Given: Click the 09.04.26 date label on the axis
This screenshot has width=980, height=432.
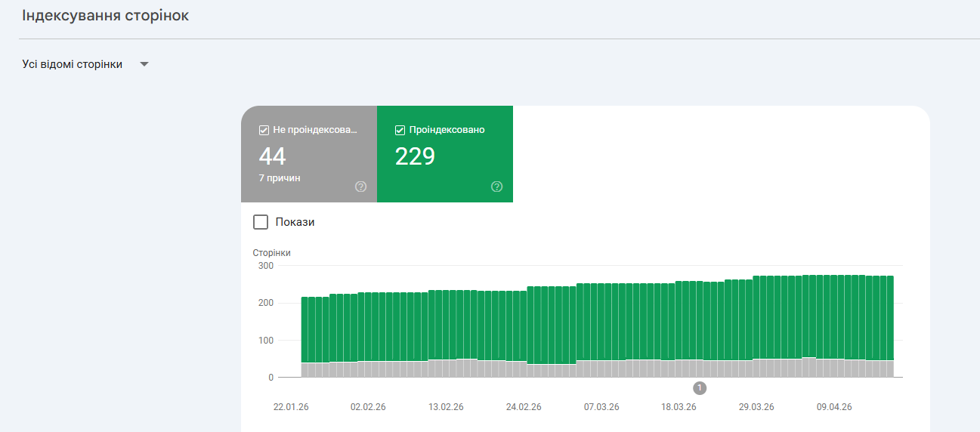Looking at the screenshot, I should 834,407.
